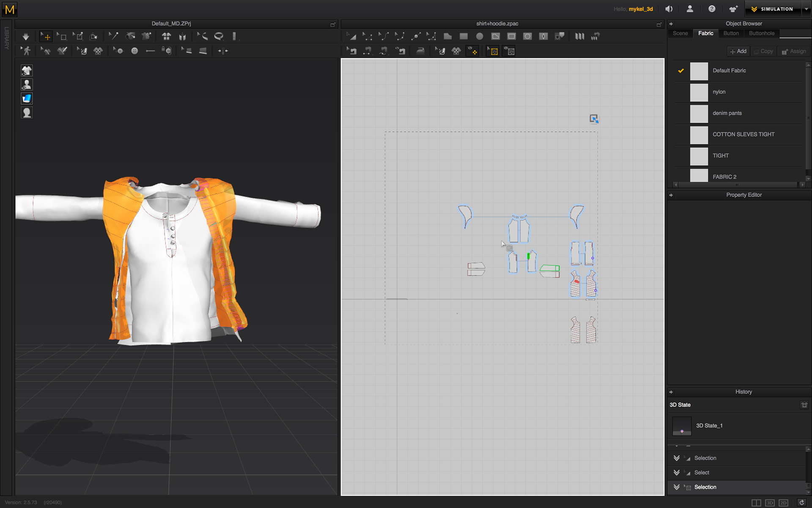Click the Fold Arrangement pleats icon
Viewport: 812px width, 508px height.
[x=579, y=37]
